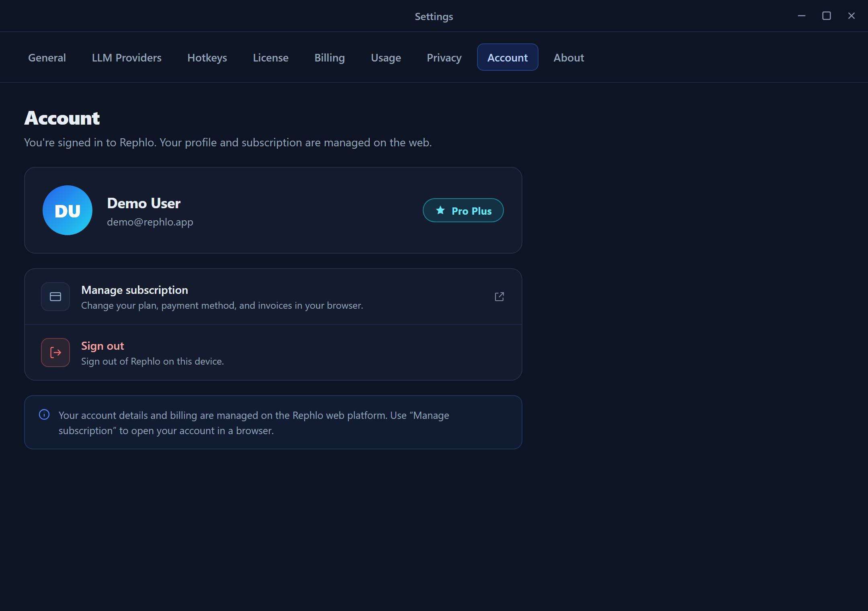Click the account details billing notice text
The width and height of the screenshot is (868, 611).
point(254,423)
